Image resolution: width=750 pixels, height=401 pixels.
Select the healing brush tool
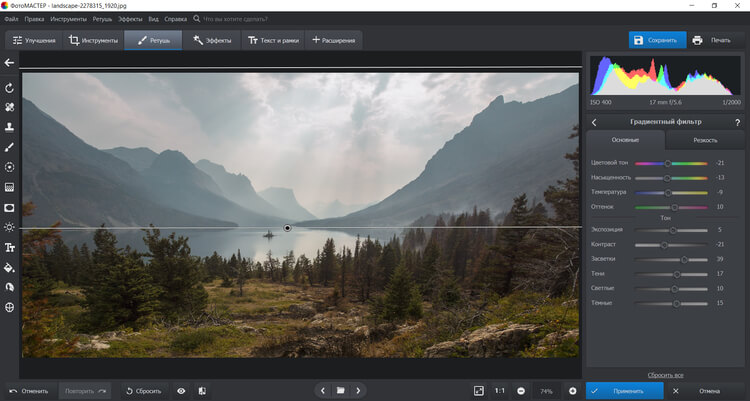[9, 107]
